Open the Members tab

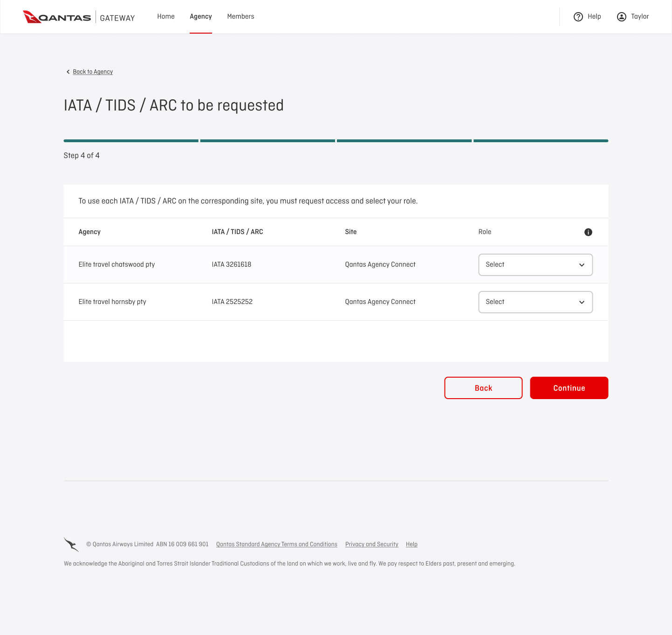[240, 16]
